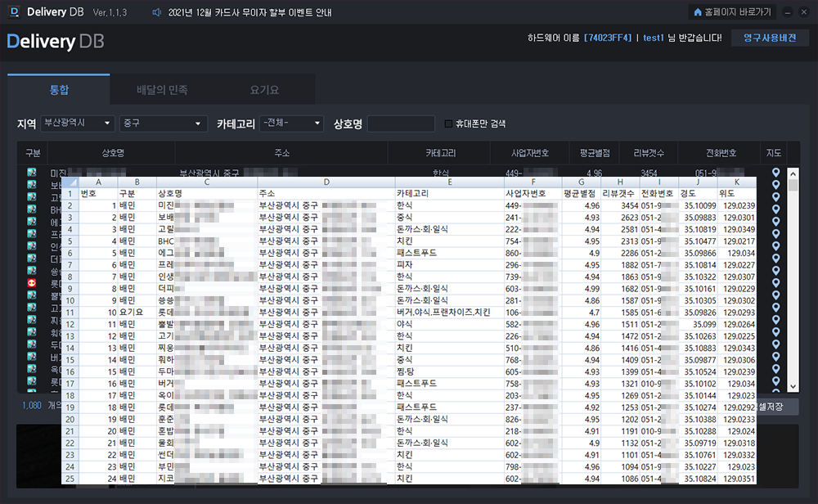Focus the 상호명 search input field
This screenshot has width=818, height=504.
coord(401,124)
